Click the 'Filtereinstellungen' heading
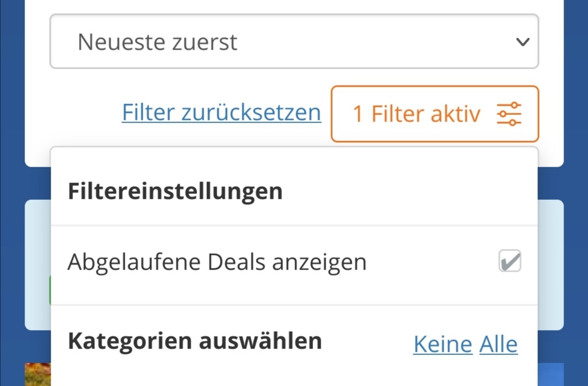 pyautogui.click(x=175, y=191)
